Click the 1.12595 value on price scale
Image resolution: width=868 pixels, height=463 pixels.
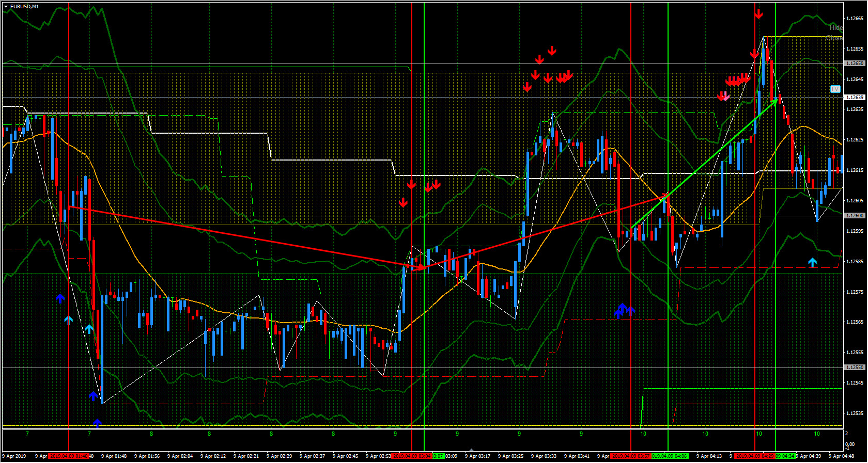click(855, 231)
